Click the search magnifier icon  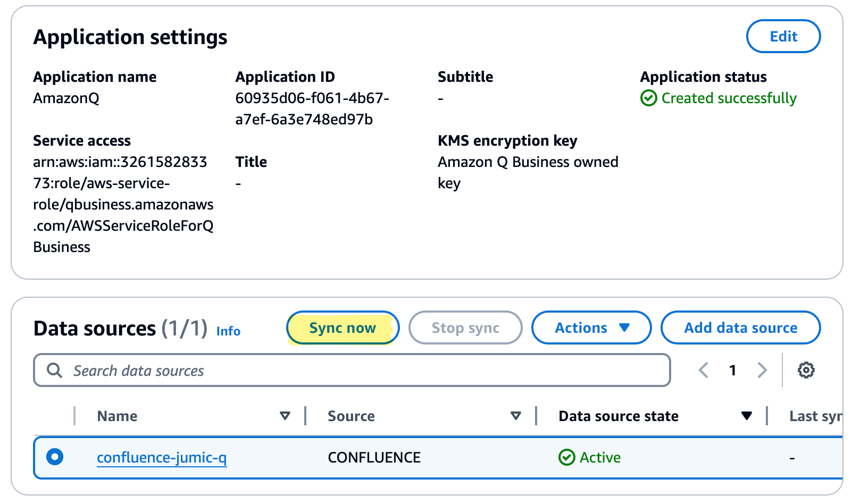point(54,370)
